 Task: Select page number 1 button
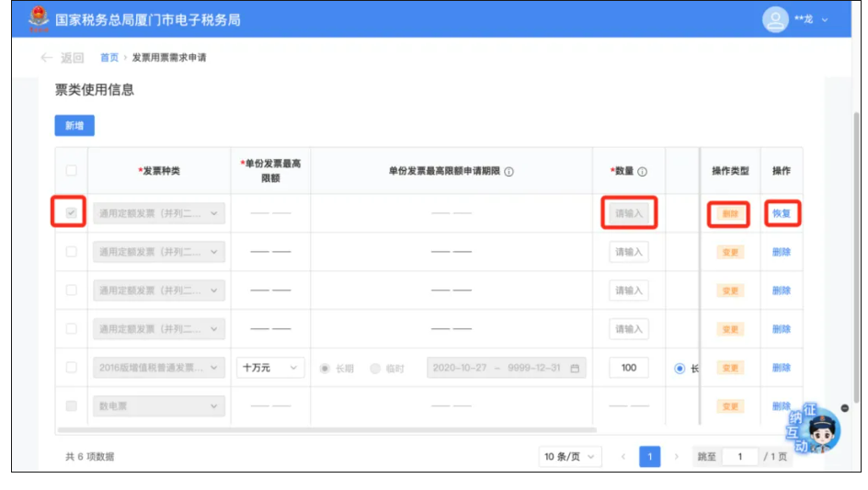pyautogui.click(x=650, y=457)
